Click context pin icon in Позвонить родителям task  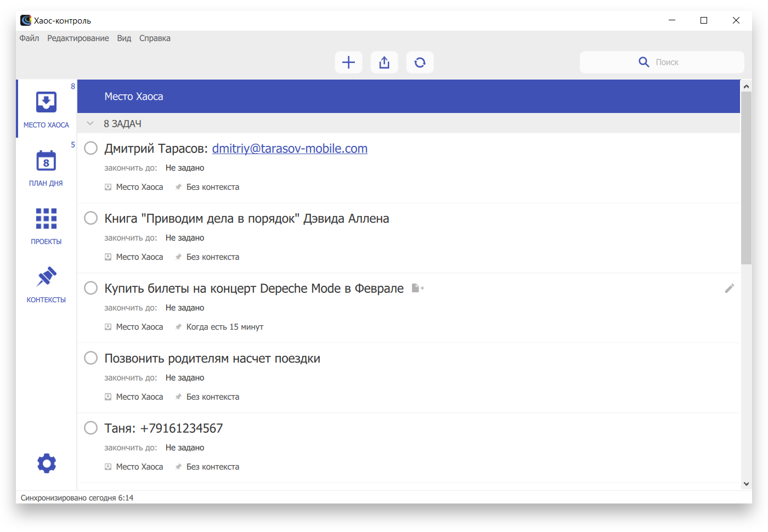point(178,397)
